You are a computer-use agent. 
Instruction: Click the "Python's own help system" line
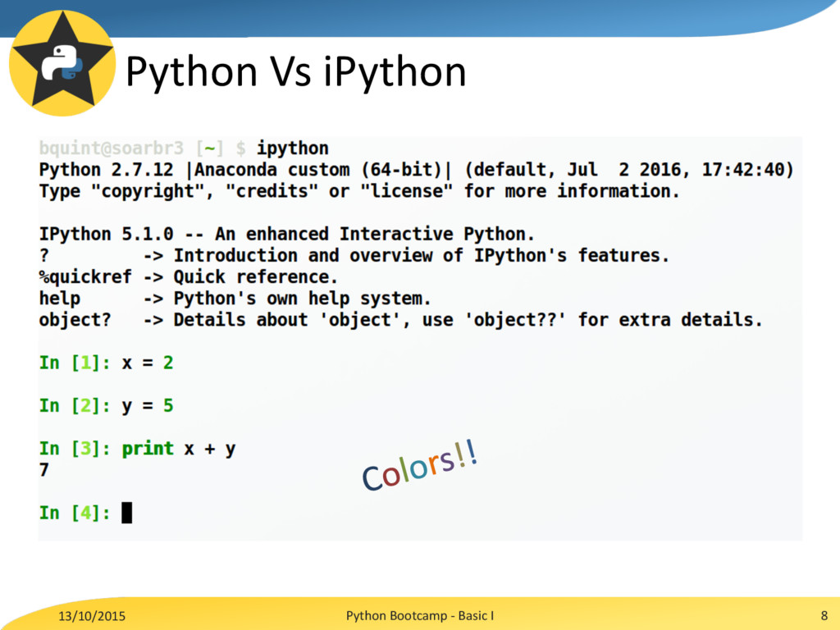tap(235, 299)
